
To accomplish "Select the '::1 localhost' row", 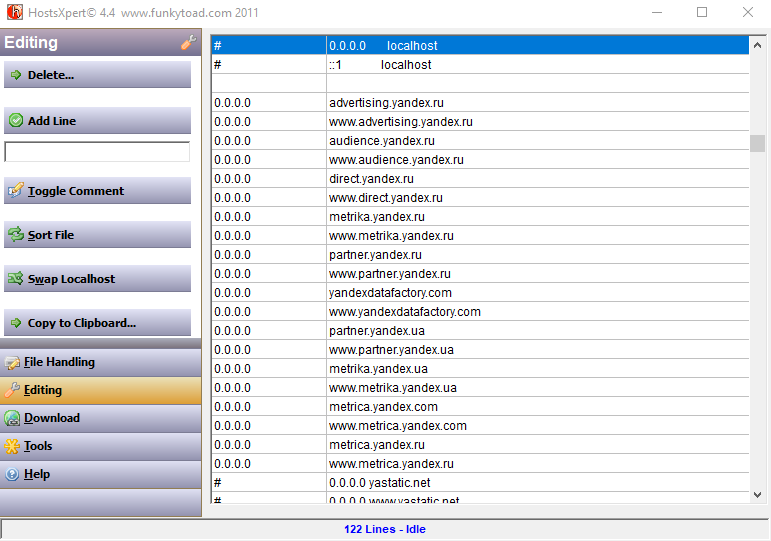I will pos(480,64).
